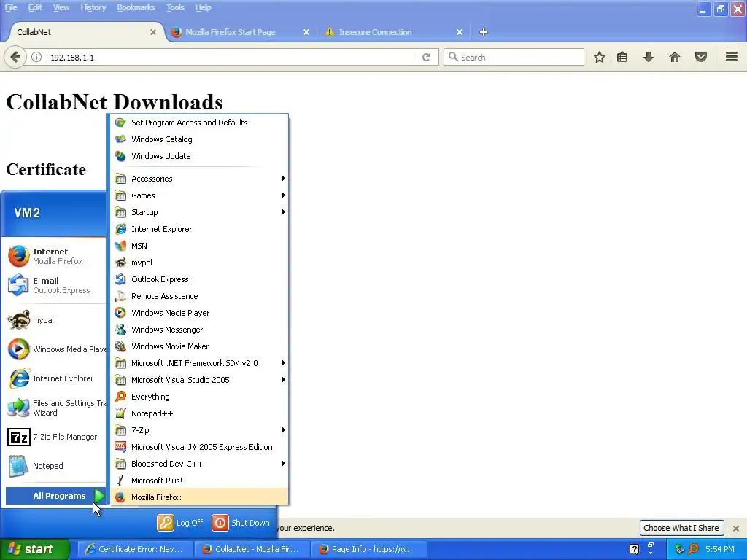Expand the Startup submenu

(199, 212)
